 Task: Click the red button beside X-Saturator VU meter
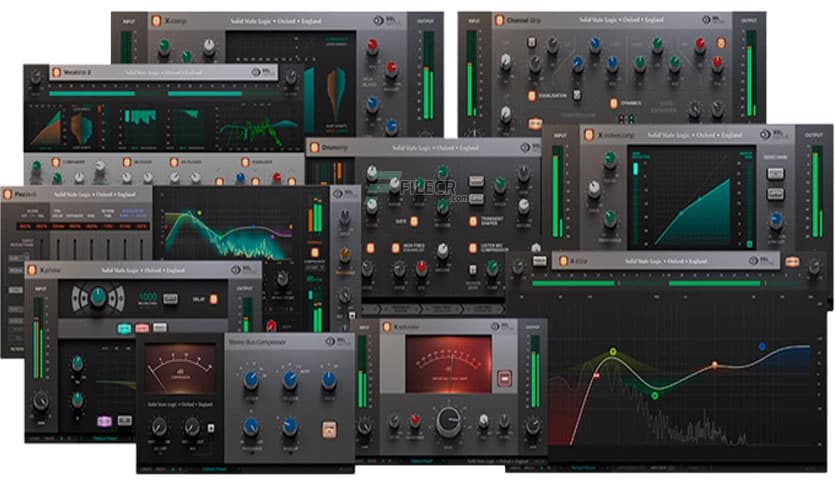tap(504, 378)
